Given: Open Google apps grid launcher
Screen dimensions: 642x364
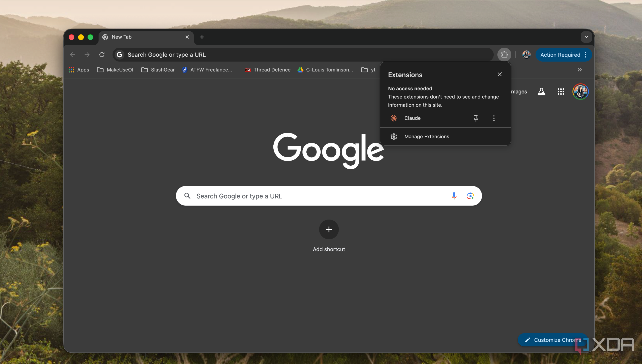Looking at the screenshot, I should click(561, 91).
